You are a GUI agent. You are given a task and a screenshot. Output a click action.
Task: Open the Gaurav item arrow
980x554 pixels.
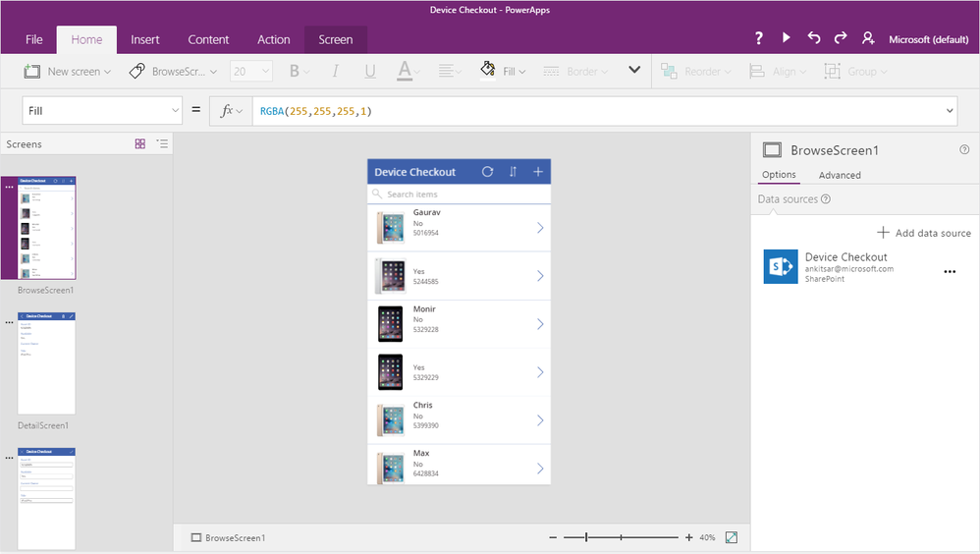pos(540,228)
